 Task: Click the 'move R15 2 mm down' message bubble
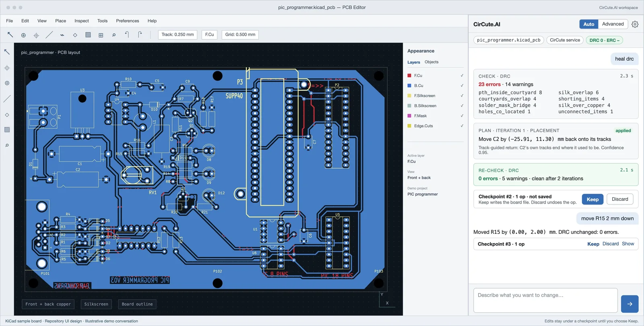607,219
